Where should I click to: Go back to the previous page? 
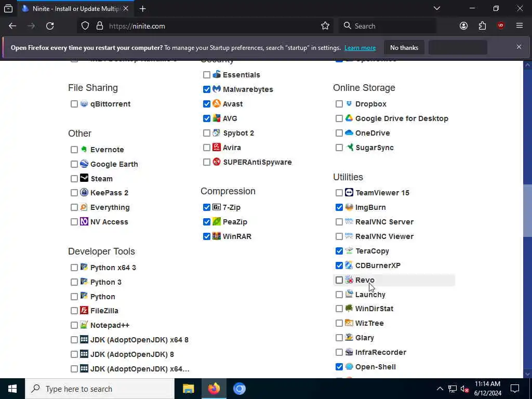point(12,26)
